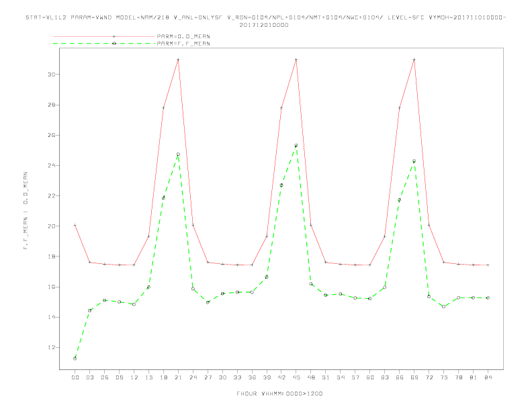Click the date line 201712010000 under the title
Screen dimensions: 532x411
click(x=264, y=25)
